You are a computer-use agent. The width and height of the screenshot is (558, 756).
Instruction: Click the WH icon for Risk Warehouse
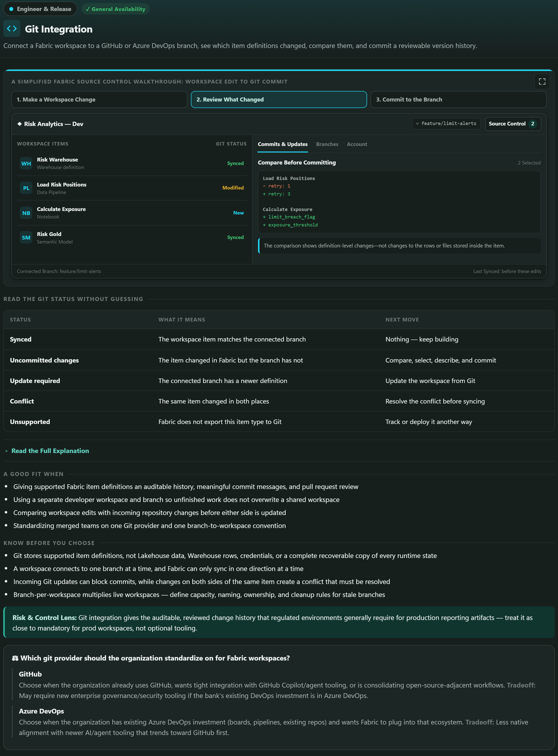[26, 164]
